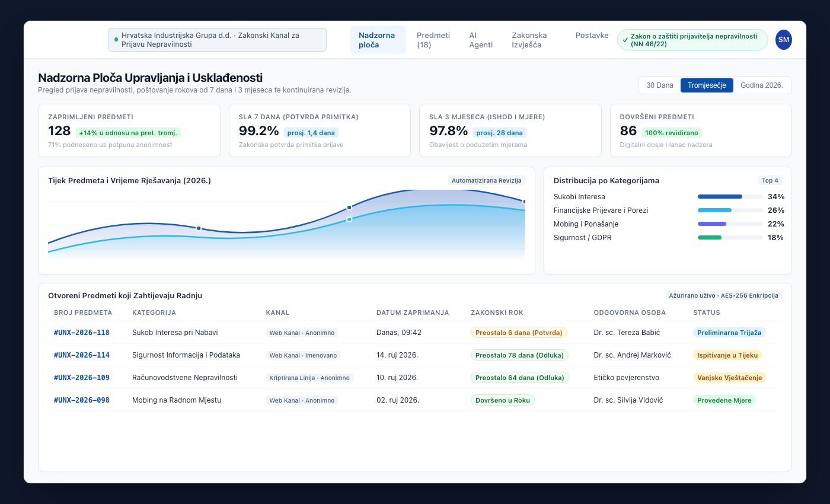The height and width of the screenshot is (504, 830).
Task: Click the Dovršeni Predmeti card
Action: 701,130
